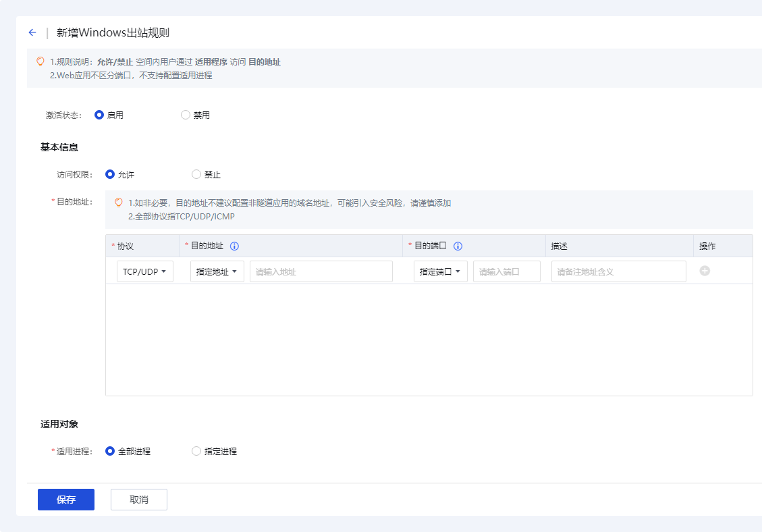Focus the 请输入地址 input field

(321, 271)
